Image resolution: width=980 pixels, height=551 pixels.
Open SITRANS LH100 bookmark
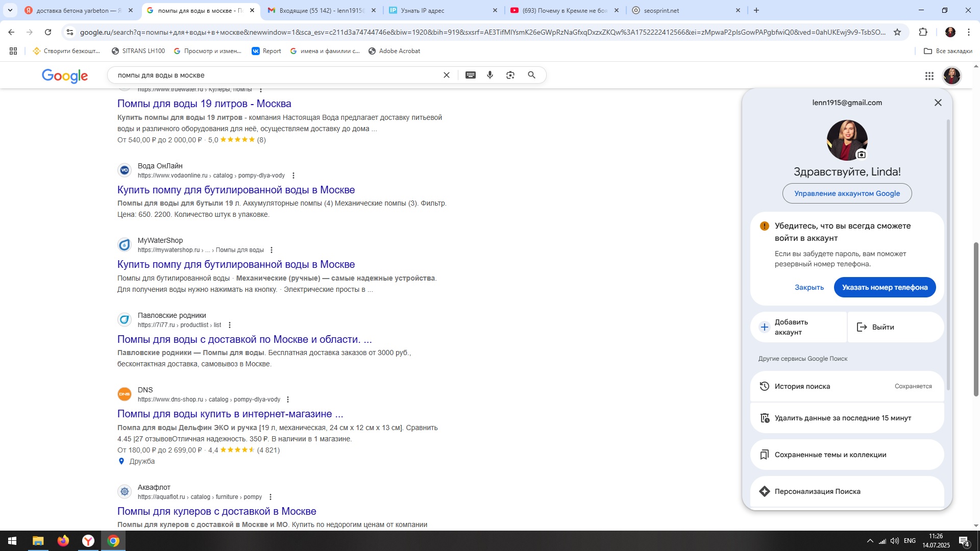coord(138,51)
